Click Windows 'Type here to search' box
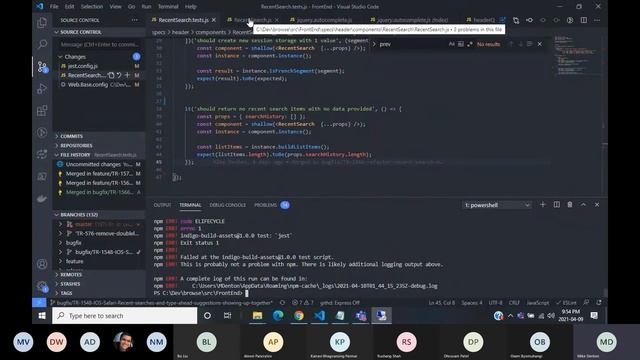 [x=124, y=316]
